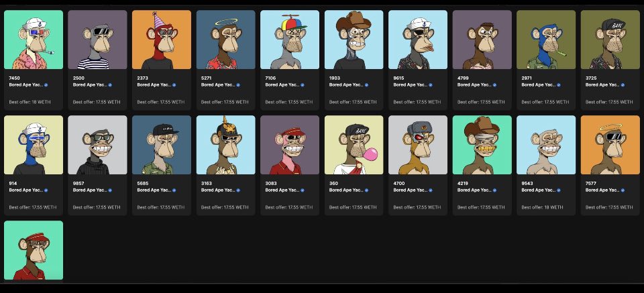Image resolution: width=644 pixels, height=293 pixels.
Task: Open halo ape 5271 image
Action: point(226,40)
